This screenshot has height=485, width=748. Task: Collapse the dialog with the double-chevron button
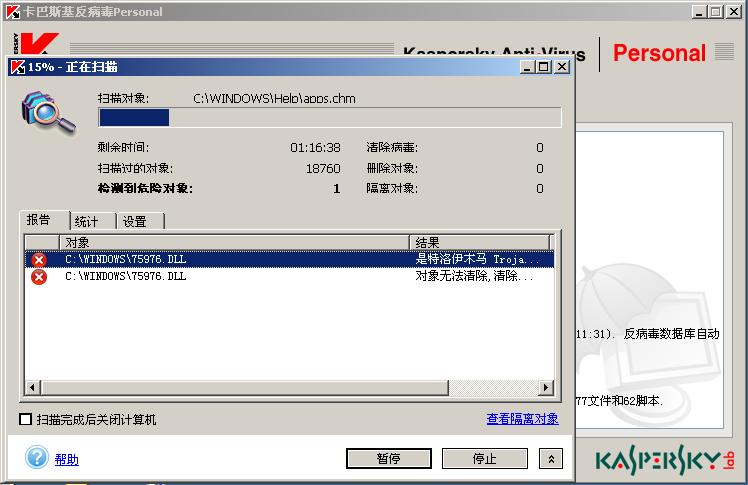click(551, 459)
